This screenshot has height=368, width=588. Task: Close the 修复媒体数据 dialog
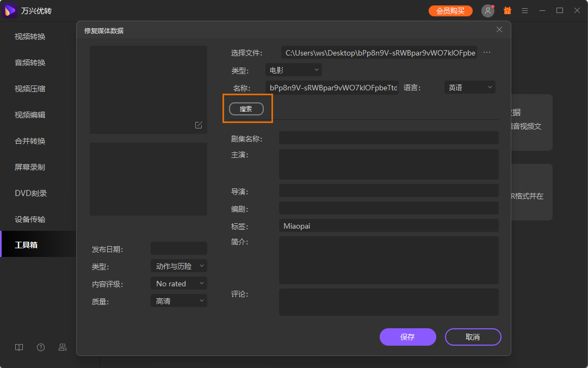pyautogui.click(x=499, y=30)
